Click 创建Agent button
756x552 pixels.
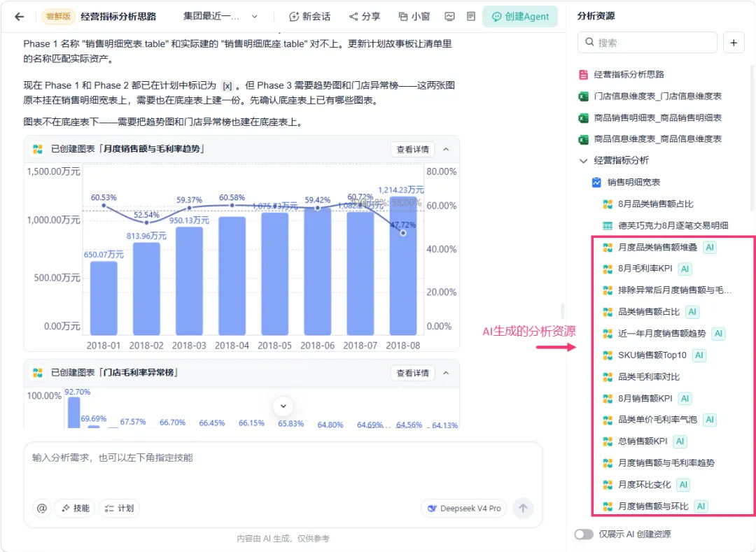point(519,17)
